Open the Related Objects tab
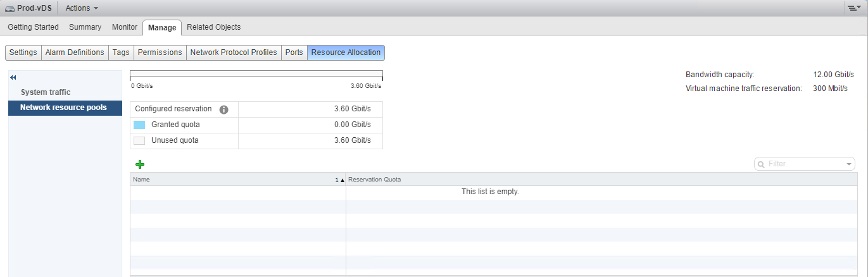This screenshot has width=868, height=277. tap(213, 27)
